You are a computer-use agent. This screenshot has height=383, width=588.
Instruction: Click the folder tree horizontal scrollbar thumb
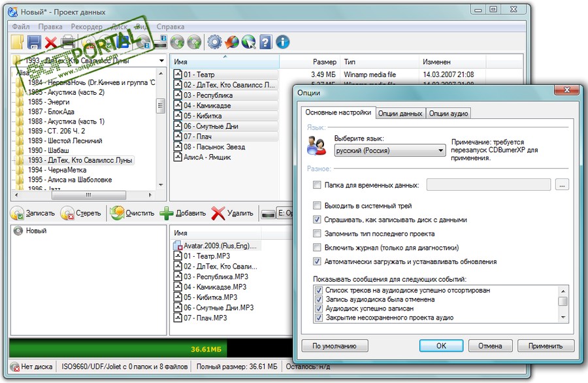tap(88, 195)
